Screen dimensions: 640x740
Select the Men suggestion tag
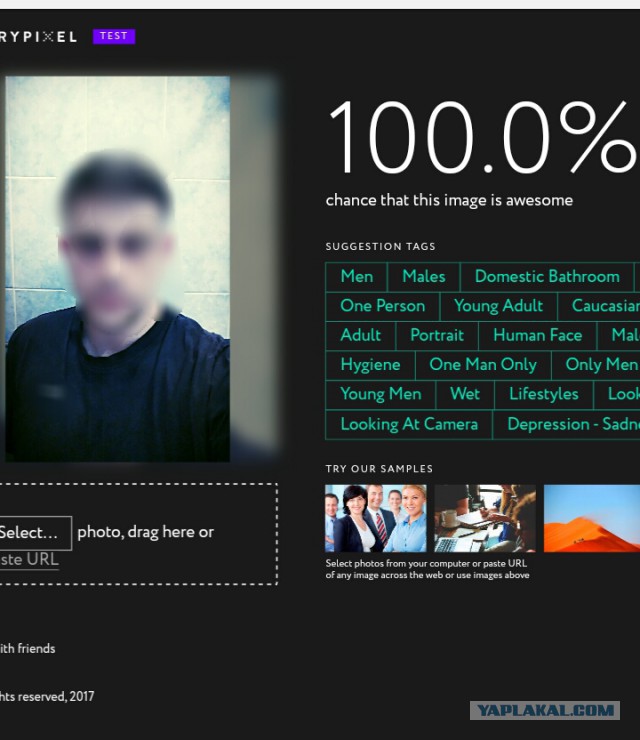[356, 277]
